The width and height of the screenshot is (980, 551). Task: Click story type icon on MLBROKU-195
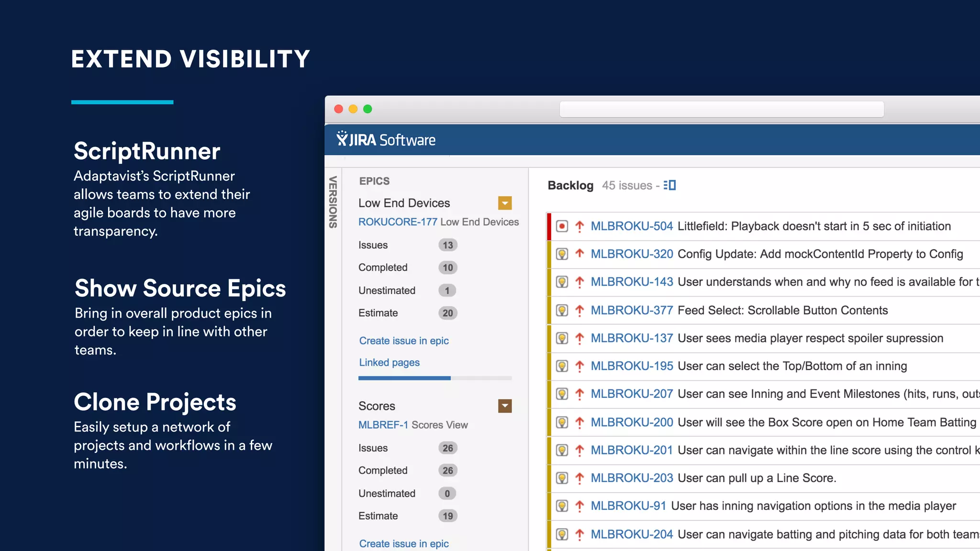point(562,366)
